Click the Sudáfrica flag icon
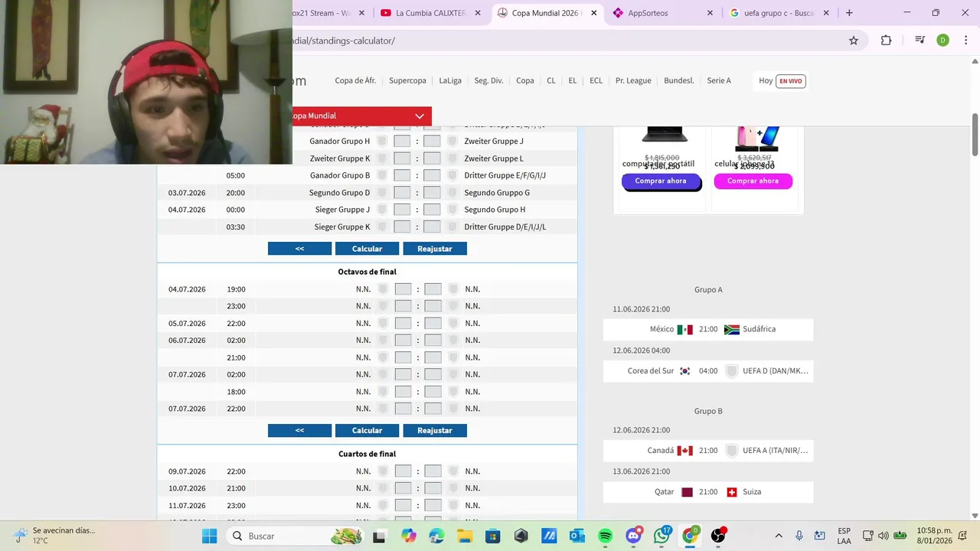 [732, 330]
